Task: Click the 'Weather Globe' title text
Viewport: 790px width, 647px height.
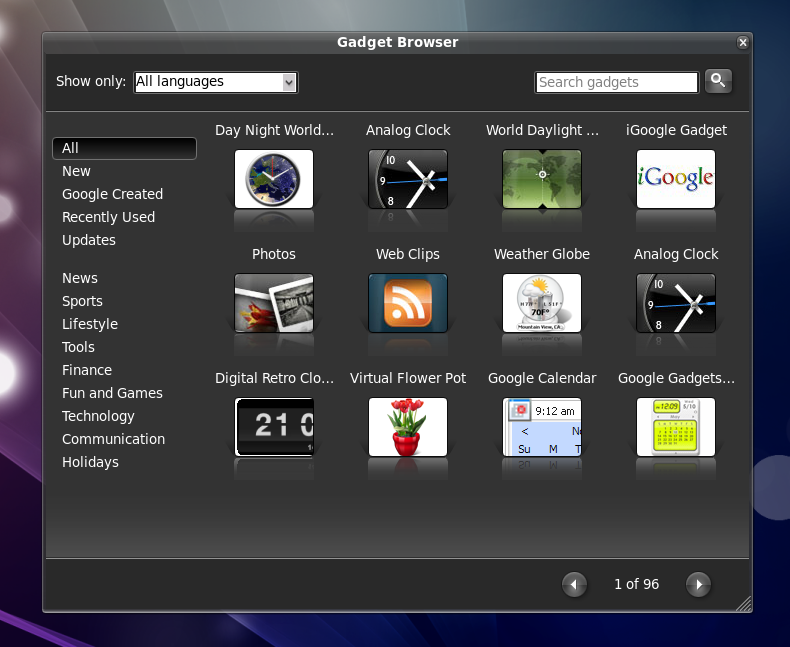Action: click(542, 254)
